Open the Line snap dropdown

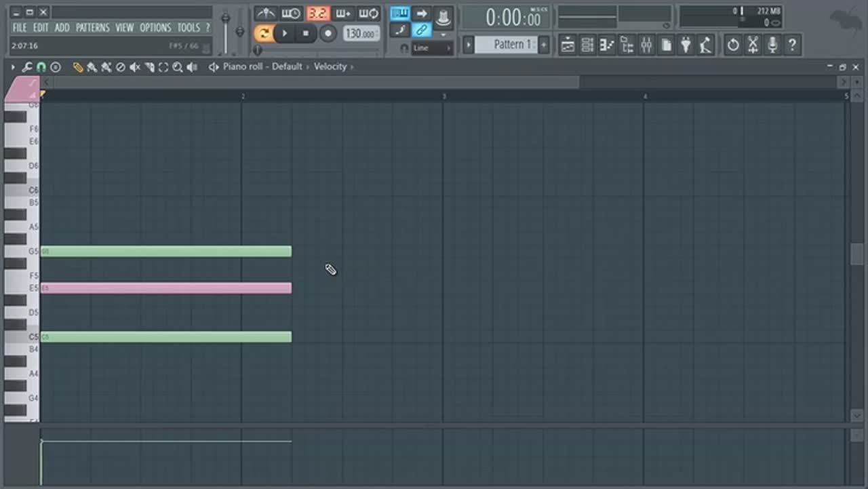[x=432, y=48]
